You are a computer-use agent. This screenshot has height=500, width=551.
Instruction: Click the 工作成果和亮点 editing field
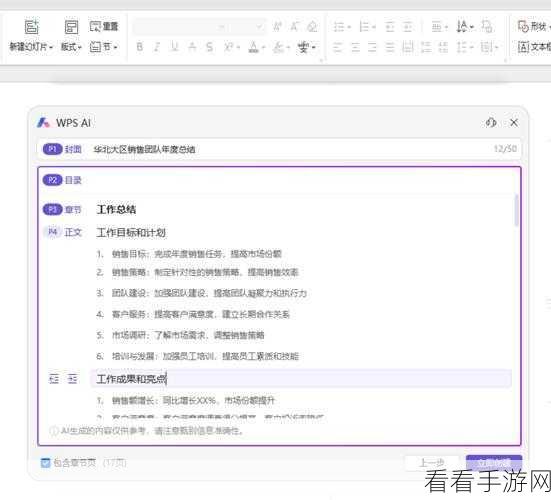tap(301, 379)
